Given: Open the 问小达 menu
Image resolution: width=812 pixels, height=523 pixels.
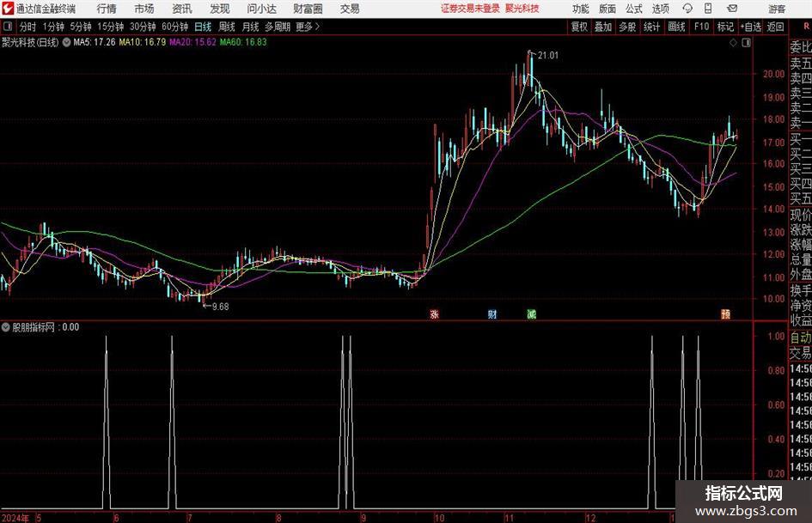Looking at the screenshot, I should pyautogui.click(x=262, y=9).
